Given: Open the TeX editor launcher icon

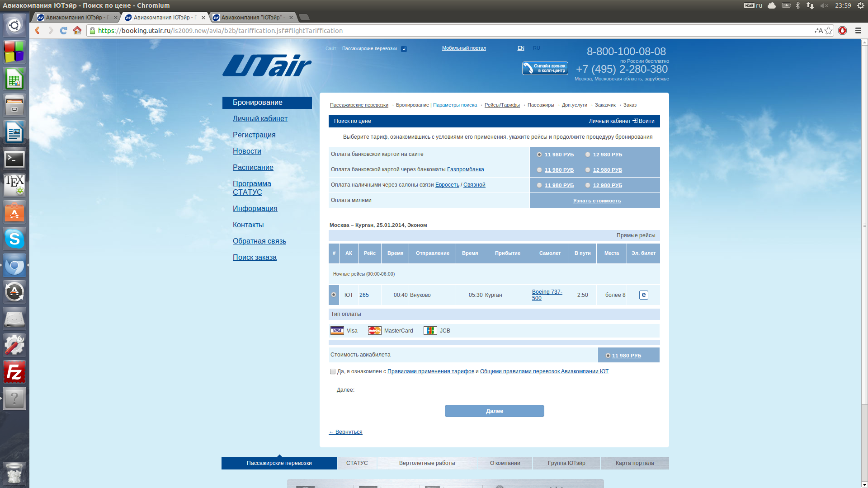Looking at the screenshot, I should coord(14,185).
